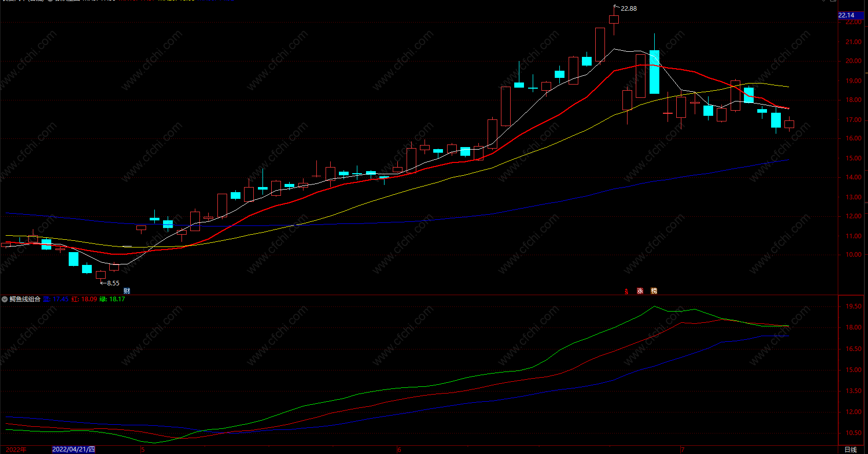The image size is (868, 454).
Task: Click the 2022/04/21/四 date label
Action: pos(74,449)
